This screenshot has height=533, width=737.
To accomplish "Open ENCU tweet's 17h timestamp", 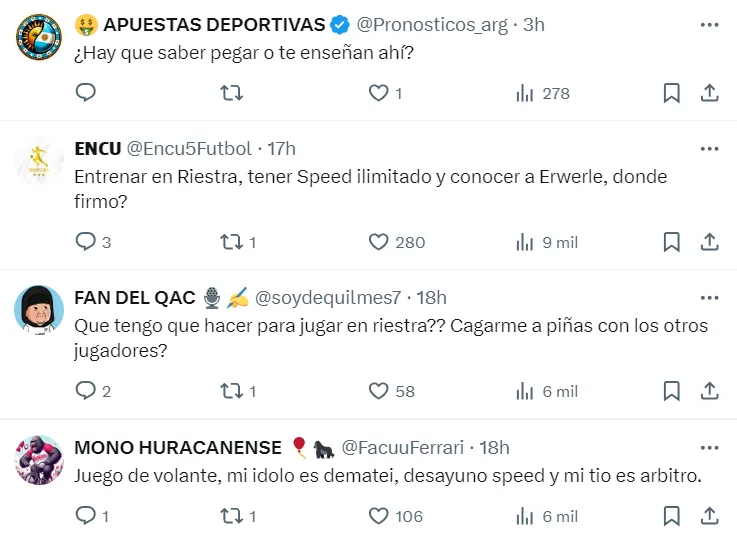I will point(281,149).
